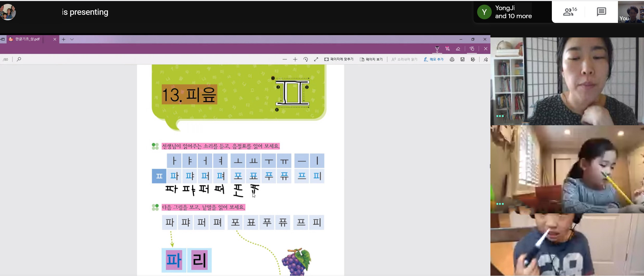This screenshot has height=276, width=644.
Task: Select the ballpoint pen annotation tool
Action: coord(437,49)
